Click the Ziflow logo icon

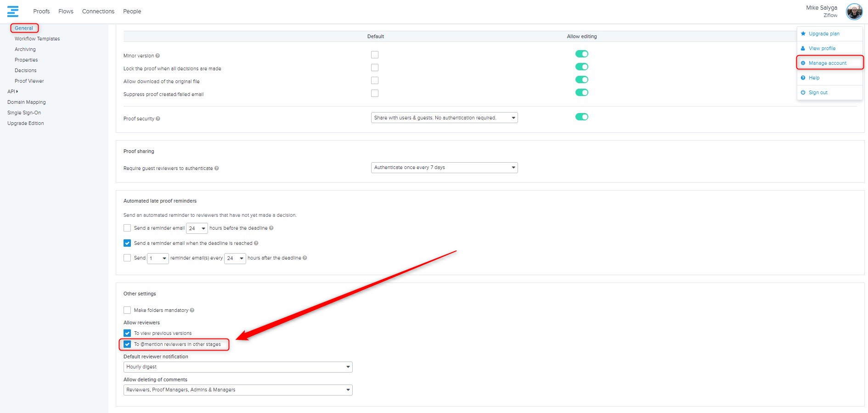tap(13, 11)
